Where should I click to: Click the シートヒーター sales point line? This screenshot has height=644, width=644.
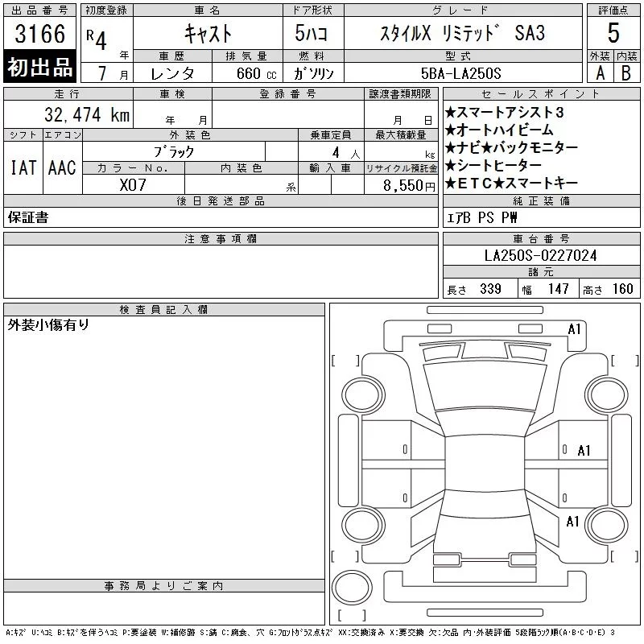coord(493,165)
